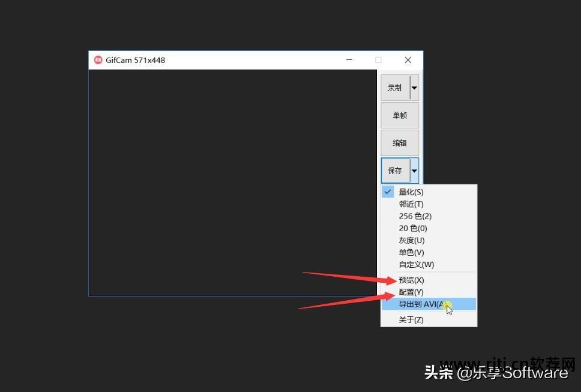Viewport: 581px width, 392px height.
Task: Select the 邻近(T) nearest color option
Action: (x=411, y=204)
